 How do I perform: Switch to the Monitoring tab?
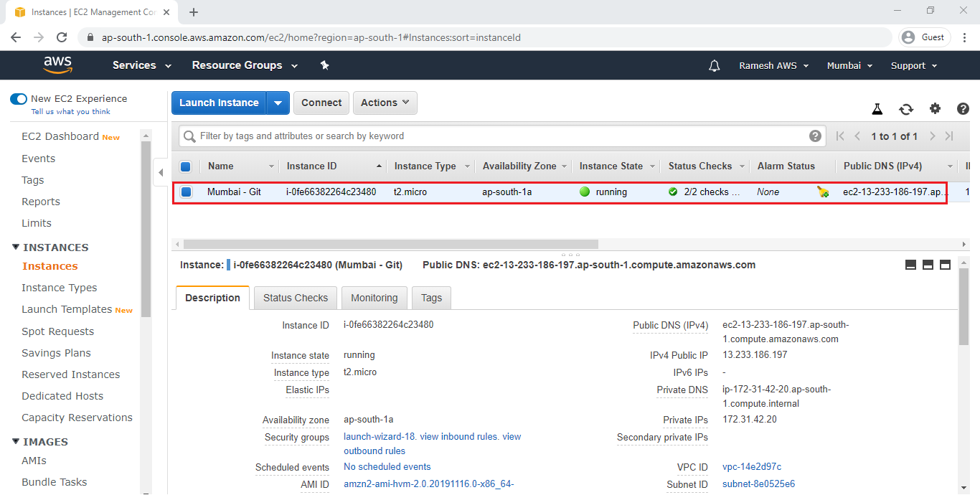coord(374,297)
